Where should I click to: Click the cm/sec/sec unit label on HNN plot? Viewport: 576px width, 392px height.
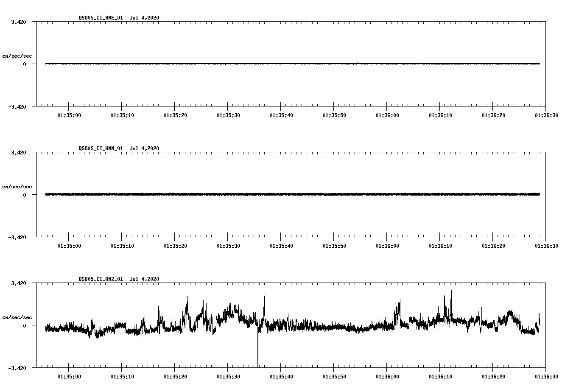[x=17, y=187]
